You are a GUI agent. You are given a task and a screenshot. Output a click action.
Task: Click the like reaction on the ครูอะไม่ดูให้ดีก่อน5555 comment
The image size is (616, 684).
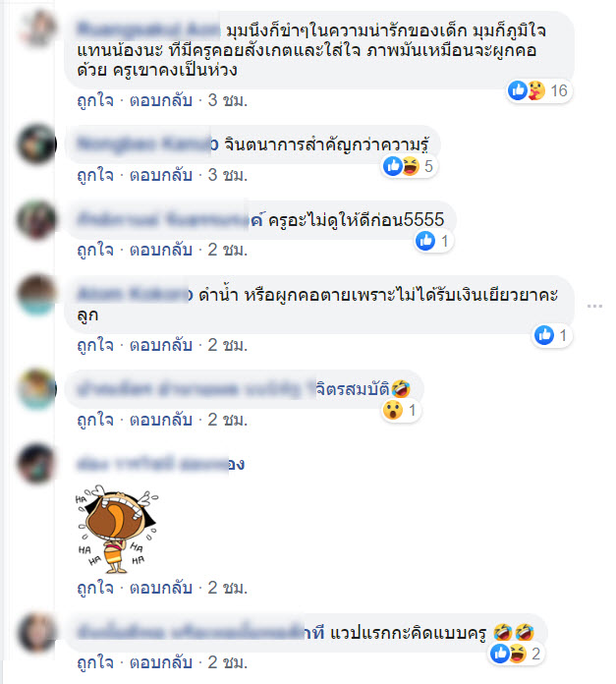[x=425, y=241]
